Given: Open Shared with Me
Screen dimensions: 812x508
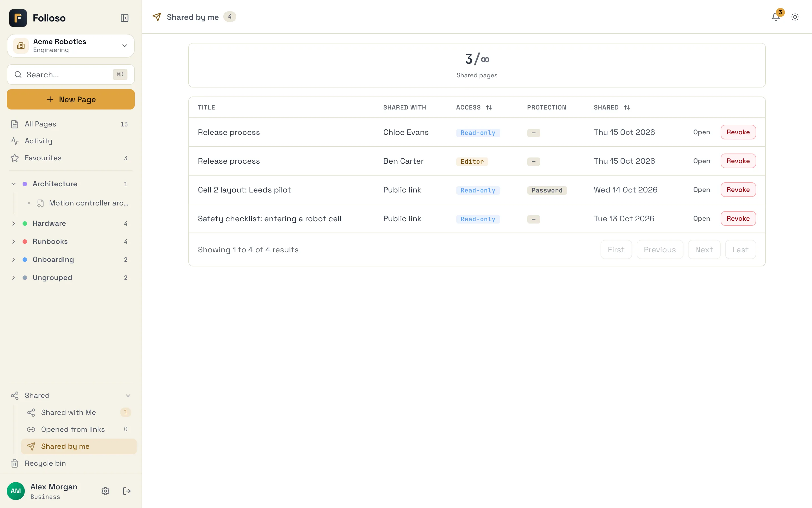Looking at the screenshot, I should pyautogui.click(x=79, y=412).
